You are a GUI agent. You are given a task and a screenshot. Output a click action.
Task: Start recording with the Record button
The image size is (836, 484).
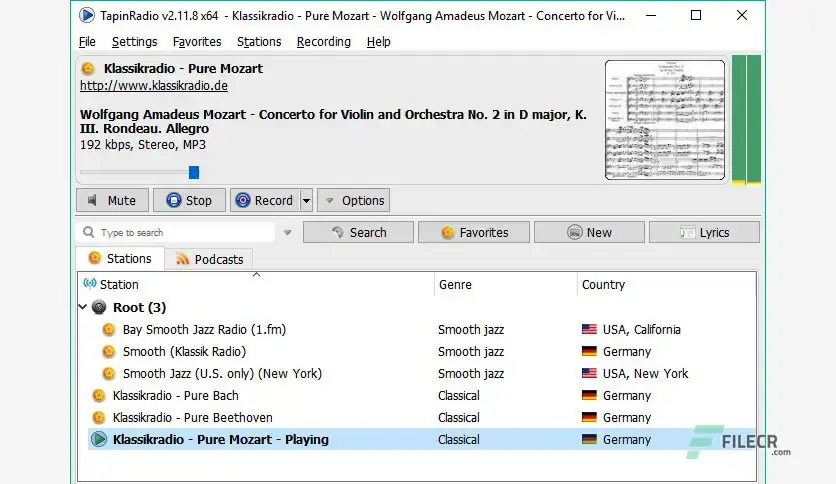click(266, 200)
